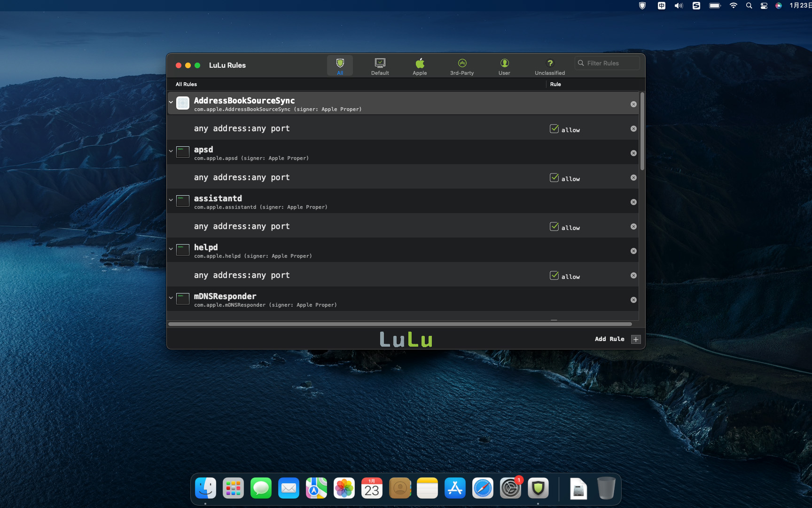Switch to the 3rd-Party tab

click(x=462, y=65)
